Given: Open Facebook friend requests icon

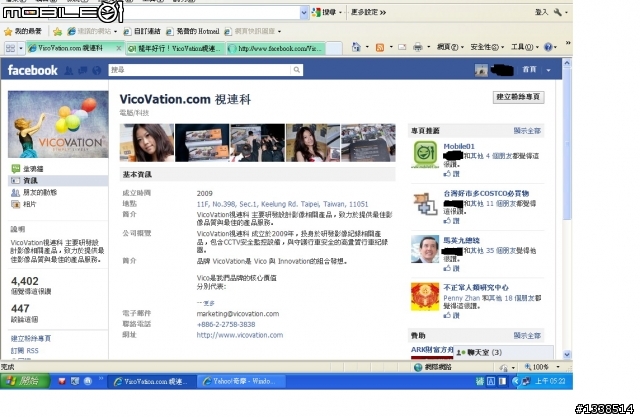Looking at the screenshot, I should (x=69, y=71).
